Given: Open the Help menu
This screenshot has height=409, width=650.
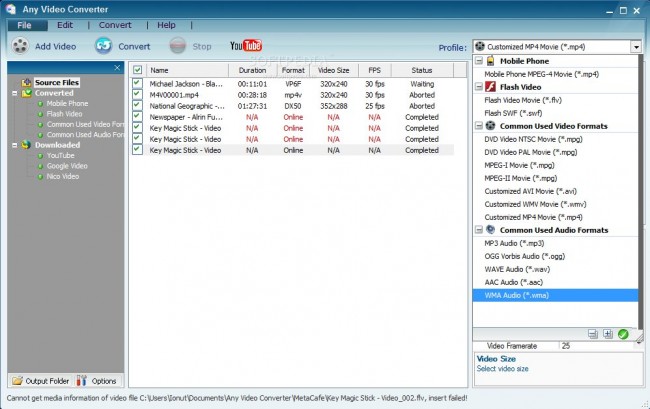Looking at the screenshot, I should coord(166,24).
